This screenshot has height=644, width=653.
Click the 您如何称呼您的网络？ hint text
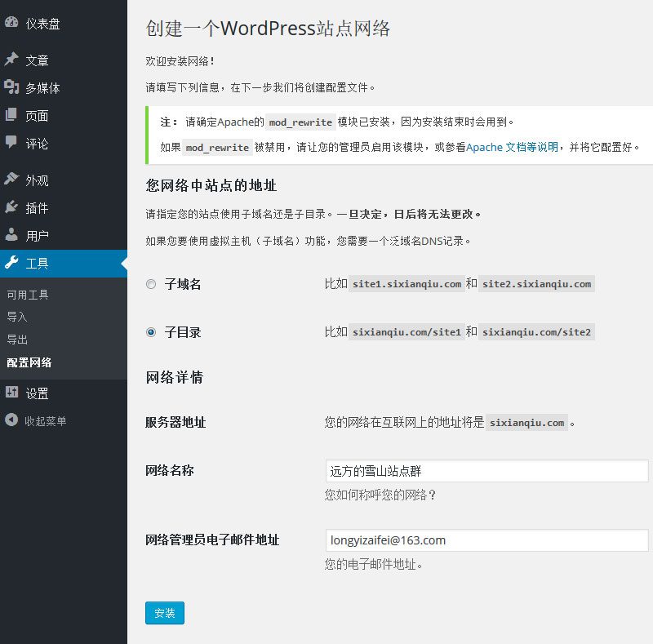(x=380, y=495)
